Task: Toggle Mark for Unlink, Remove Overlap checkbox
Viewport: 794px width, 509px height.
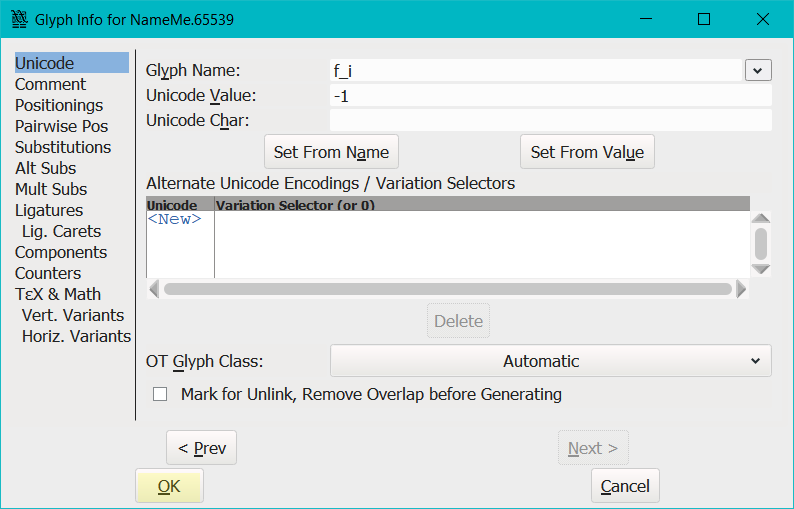Action: [160, 394]
